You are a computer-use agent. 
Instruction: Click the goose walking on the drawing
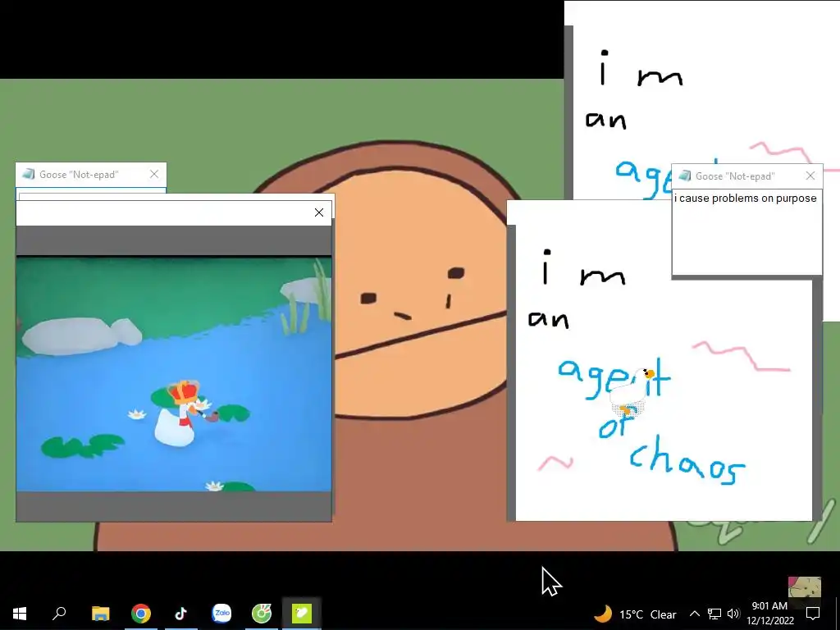pos(632,392)
